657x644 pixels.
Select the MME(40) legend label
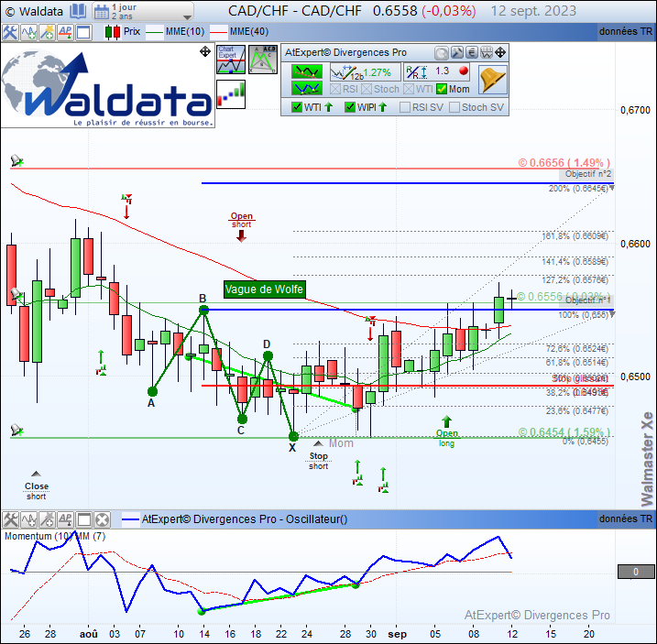pyautogui.click(x=249, y=32)
